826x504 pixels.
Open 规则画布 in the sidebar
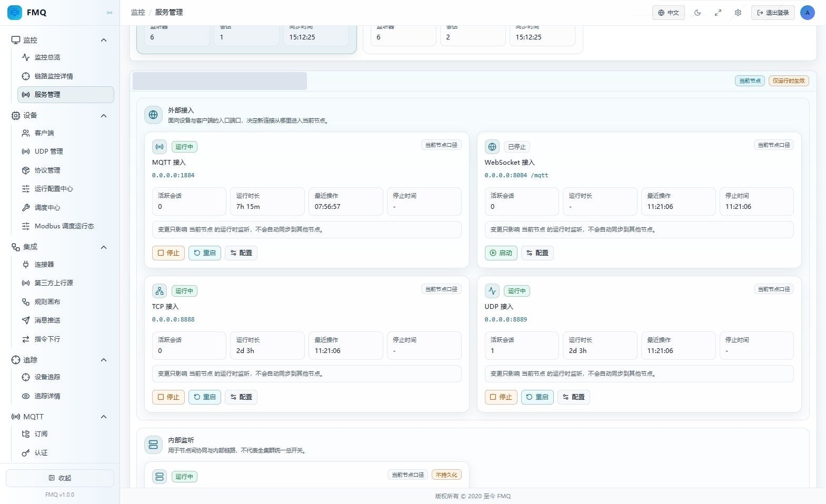pyautogui.click(x=66, y=301)
